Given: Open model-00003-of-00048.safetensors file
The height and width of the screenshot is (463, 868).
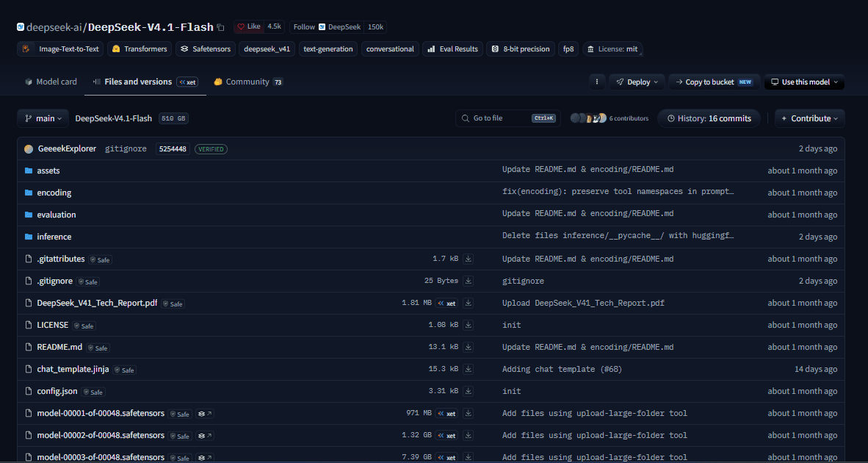Looking at the screenshot, I should [x=101, y=457].
